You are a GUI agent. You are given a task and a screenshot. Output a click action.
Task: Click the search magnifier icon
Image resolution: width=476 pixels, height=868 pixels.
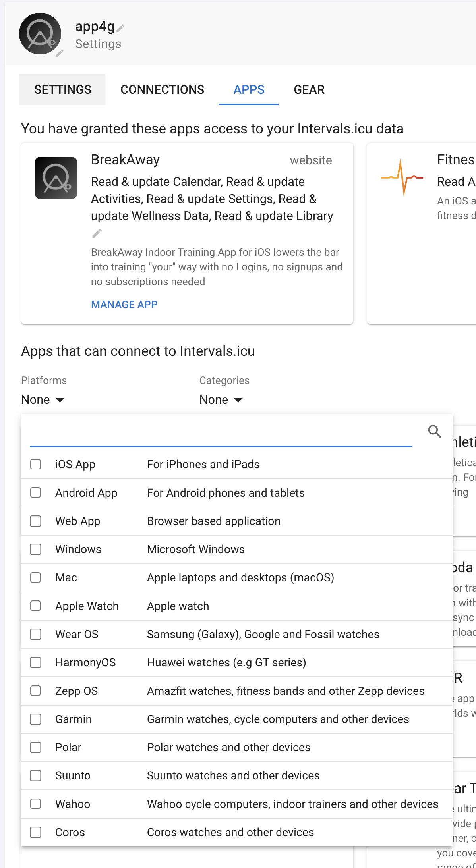(434, 431)
